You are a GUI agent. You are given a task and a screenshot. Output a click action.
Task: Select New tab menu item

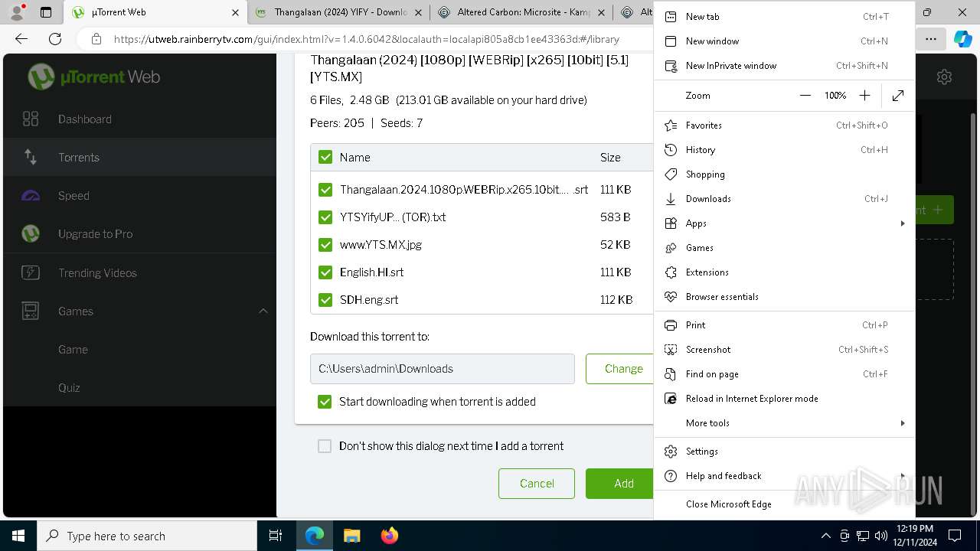[784, 16]
